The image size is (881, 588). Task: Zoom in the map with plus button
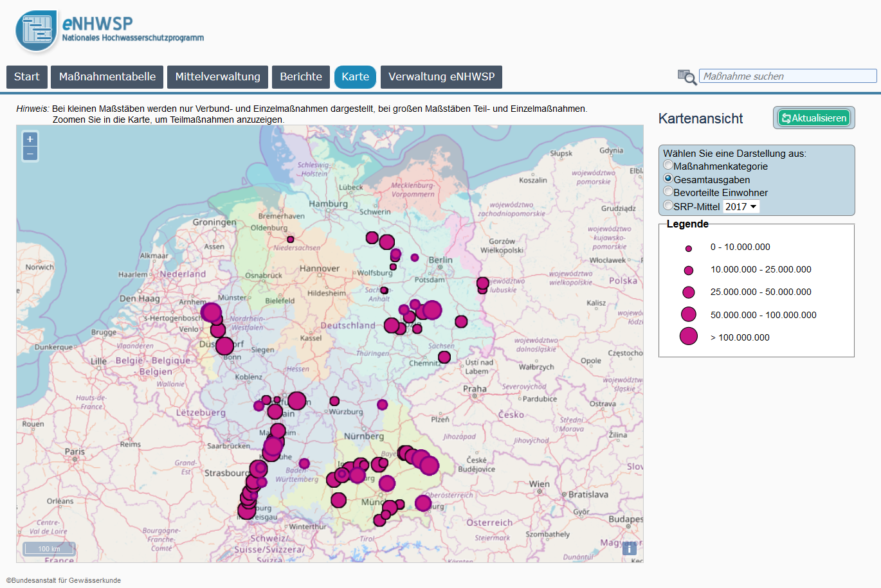30,139
